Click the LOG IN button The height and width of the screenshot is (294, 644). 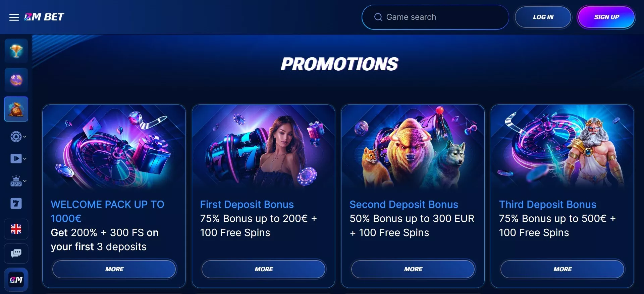point(543,17)
